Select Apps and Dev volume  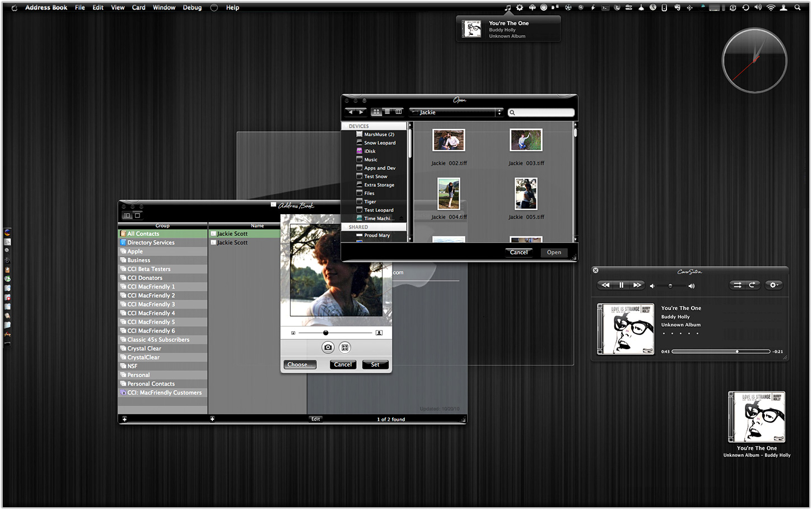pyautogui.click(x=374, y=168)
